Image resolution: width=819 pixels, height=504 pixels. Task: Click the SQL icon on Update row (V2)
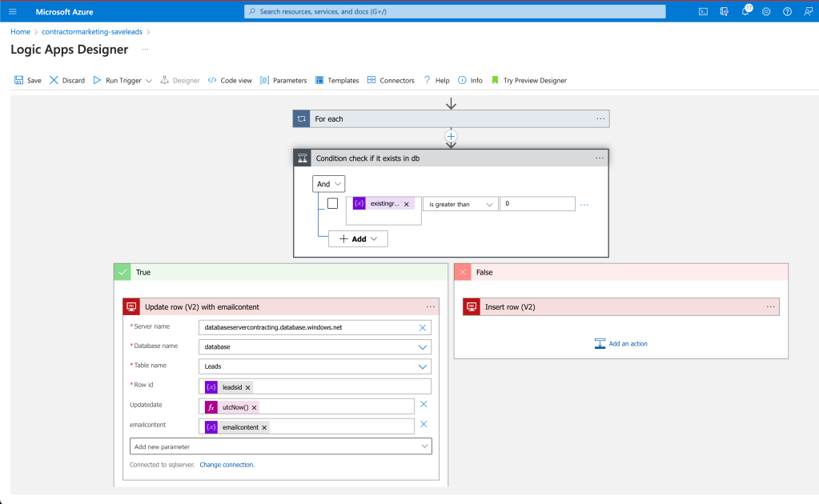[x=131, y=306]
